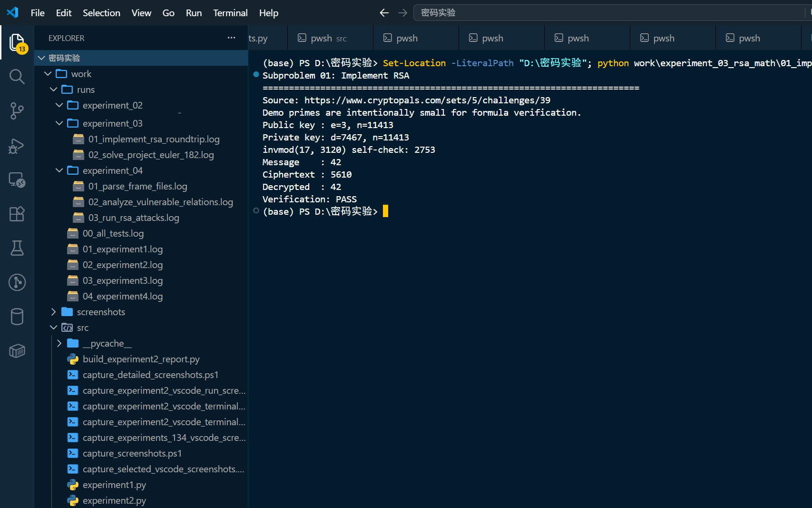The height and width of the screenshot is (508, 812).
Task: Open the Remote Explorer icon
Action: click(x=17, y=180)
